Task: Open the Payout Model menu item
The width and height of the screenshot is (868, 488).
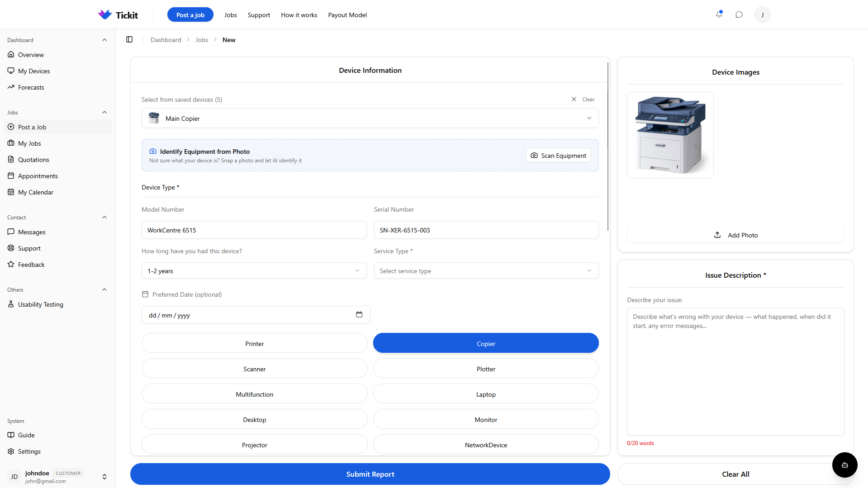Action: pos(347,15)
